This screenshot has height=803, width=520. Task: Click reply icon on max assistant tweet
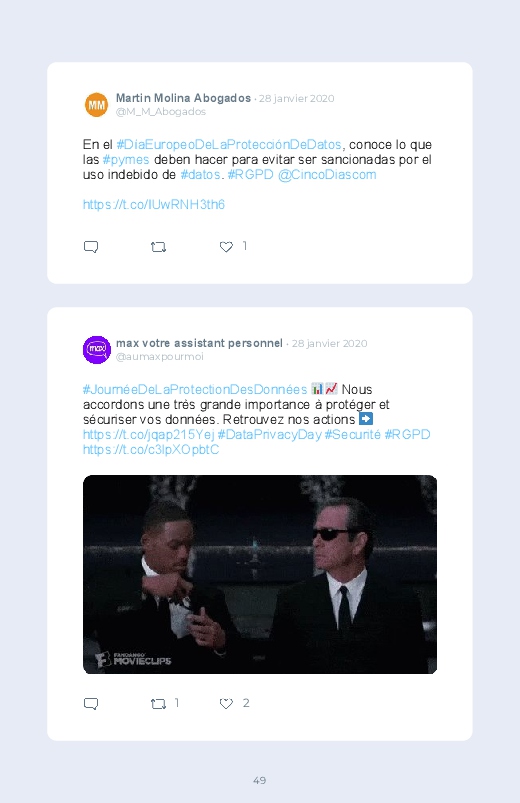click(x=91, y=704)
